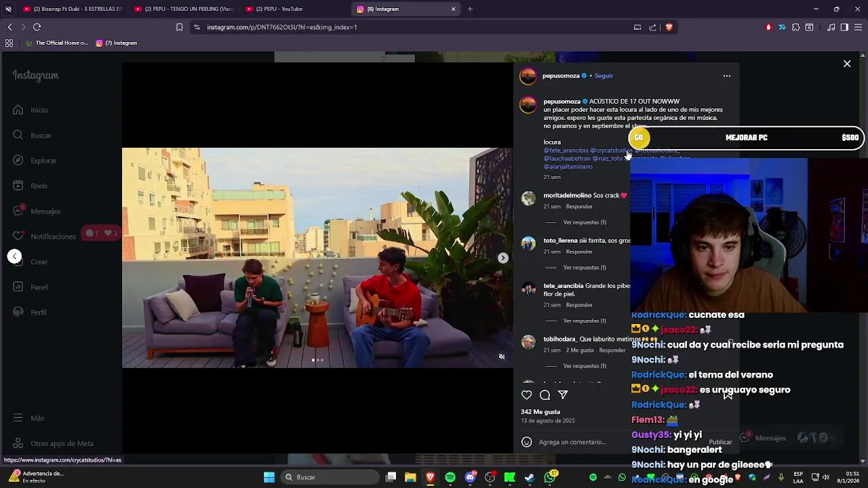Click the Instagram logo
Image resolution: width=868 pixels, height=488 pixels.
point(35,76)
